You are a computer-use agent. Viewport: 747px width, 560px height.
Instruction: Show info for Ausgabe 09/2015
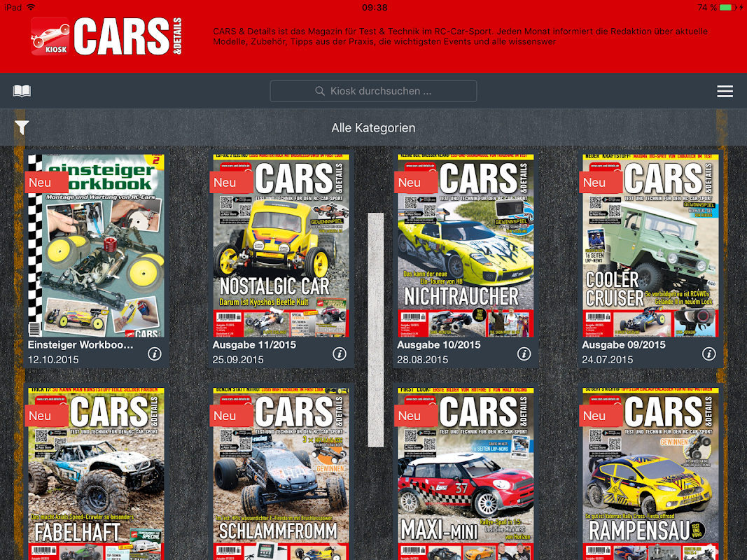coord(709,353)
